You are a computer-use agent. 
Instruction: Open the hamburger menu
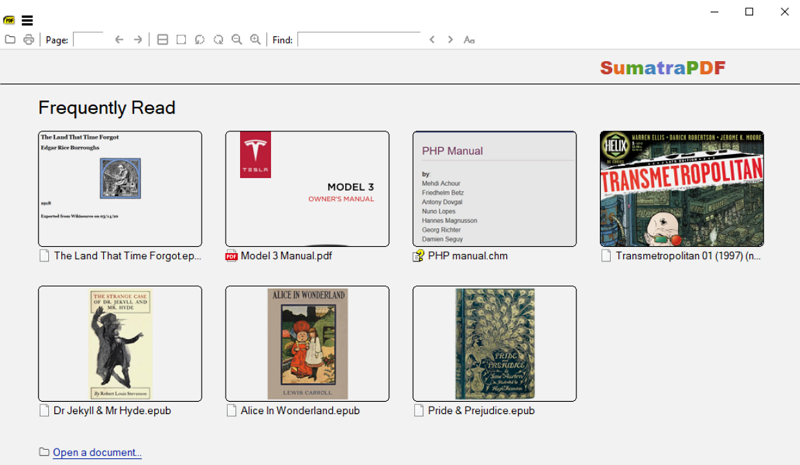27,19
